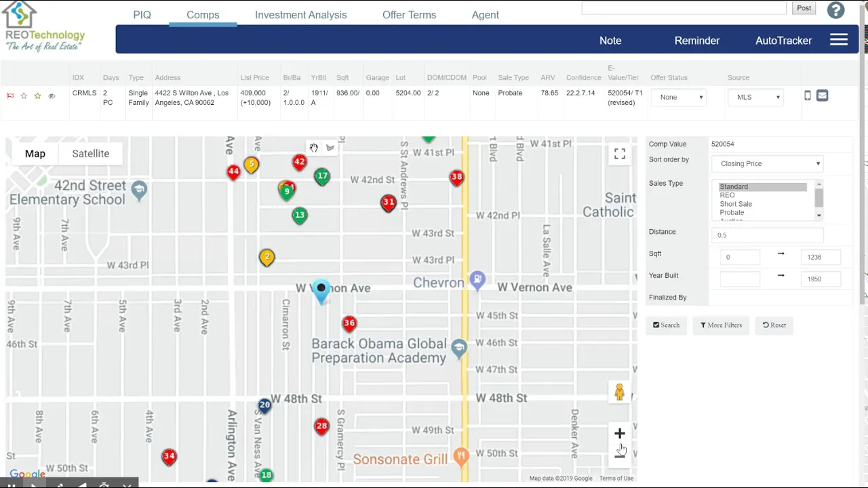Click the phone icon in listing row
Screen dimensions: 868x488
pyautogui.click(x=808, y=96)
